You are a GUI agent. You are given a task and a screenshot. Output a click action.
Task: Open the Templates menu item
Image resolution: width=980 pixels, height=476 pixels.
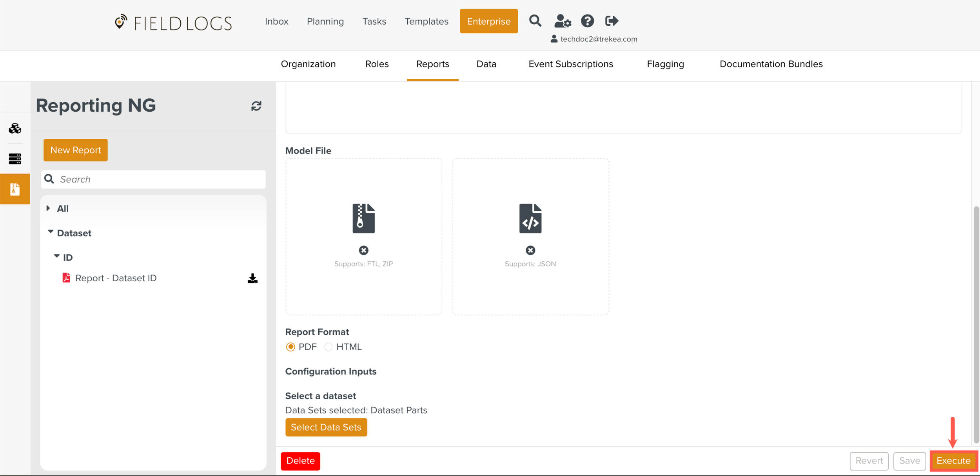426,21
